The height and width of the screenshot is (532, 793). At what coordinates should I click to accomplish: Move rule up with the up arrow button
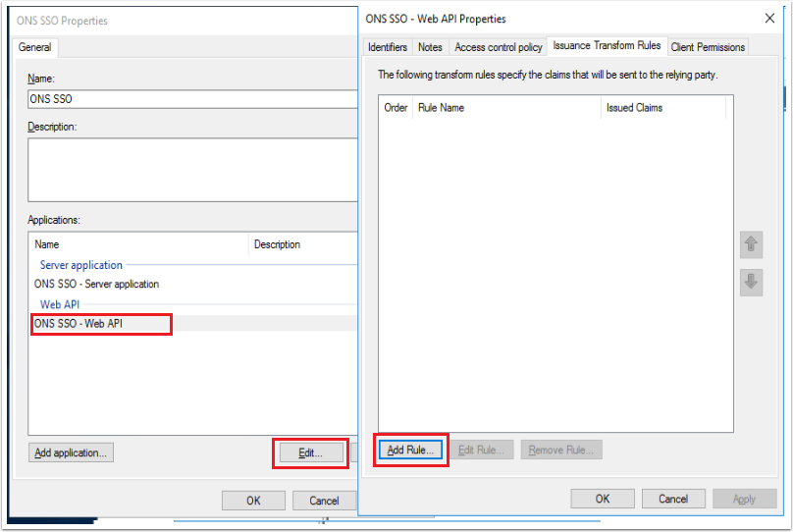(x=751, y=244)
